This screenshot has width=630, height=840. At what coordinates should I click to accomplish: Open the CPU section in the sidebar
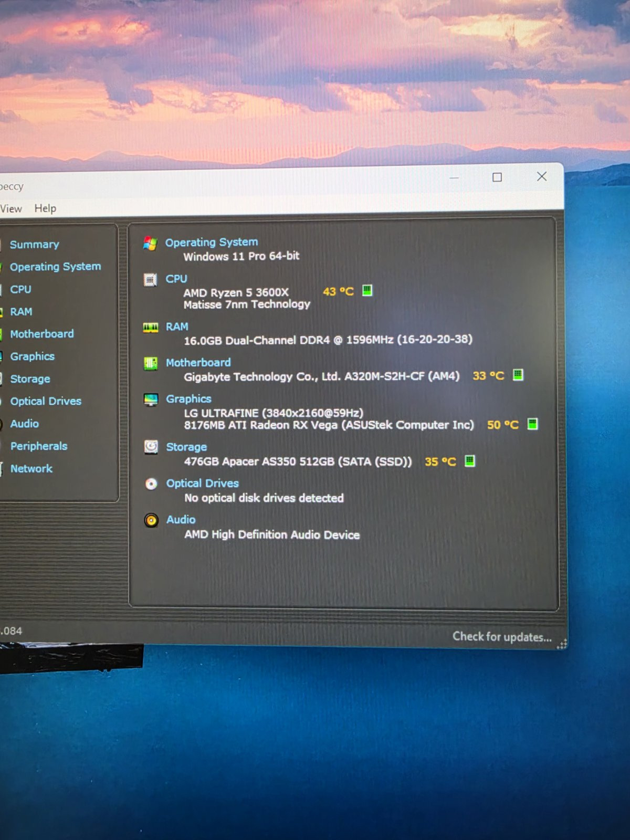tap(21, 289)
